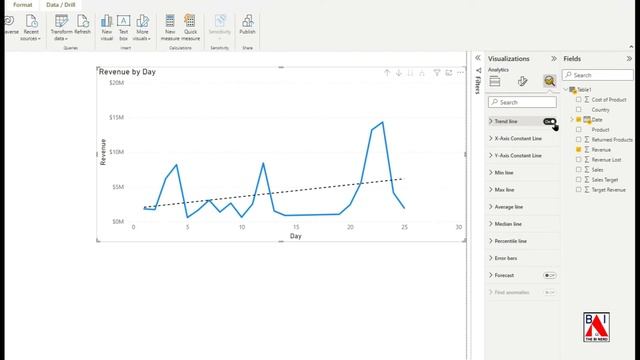Select the Revenue by Day chart title

tap(127, 72)
